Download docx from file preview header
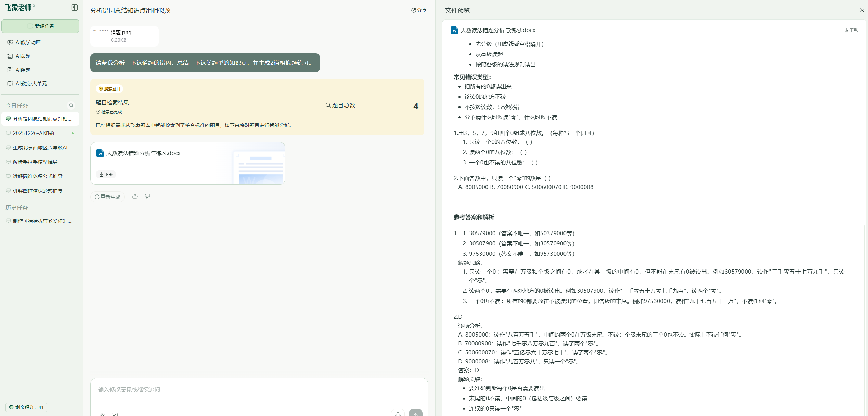This screenshot has height=416, width=868. coord(851,30)
